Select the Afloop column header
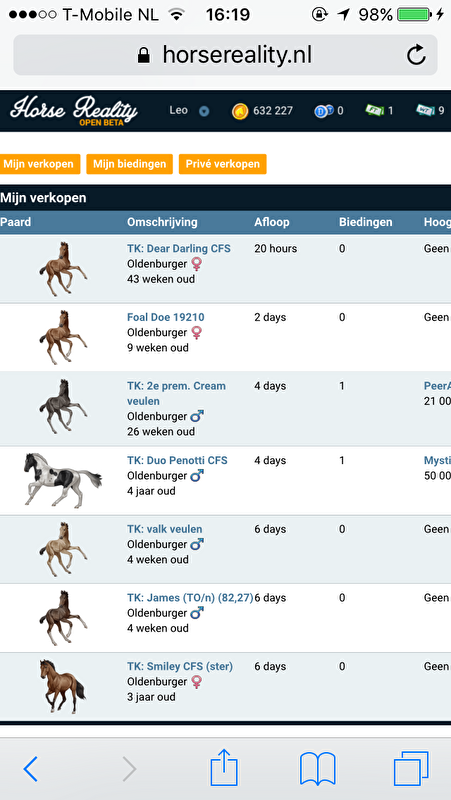 [272, 222]
